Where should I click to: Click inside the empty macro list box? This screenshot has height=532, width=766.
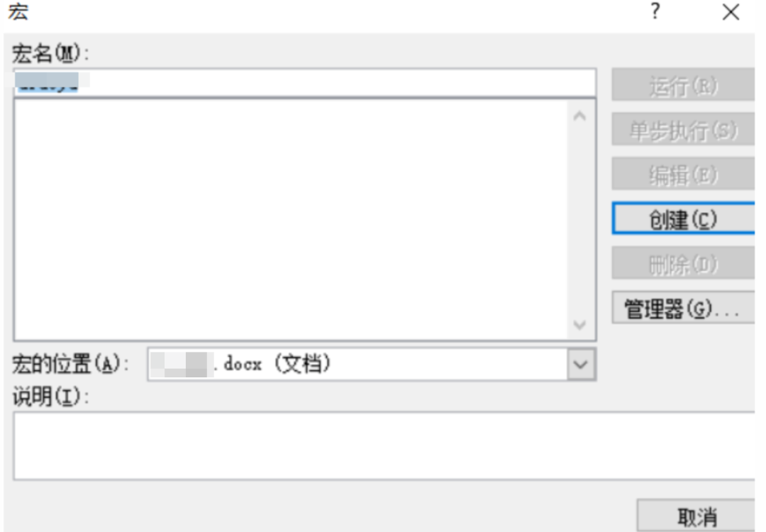pyautogui.click(x=292, y=219)
